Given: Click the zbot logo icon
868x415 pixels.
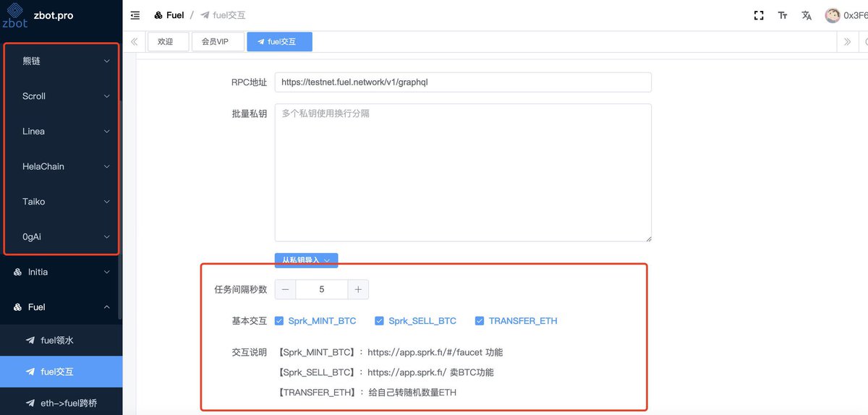Looking at the screenshot, I should coord(14,15).
